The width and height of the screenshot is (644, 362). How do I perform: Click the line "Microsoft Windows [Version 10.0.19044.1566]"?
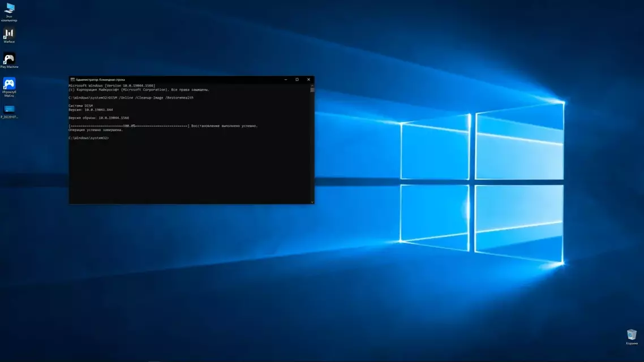coord(111,86)
